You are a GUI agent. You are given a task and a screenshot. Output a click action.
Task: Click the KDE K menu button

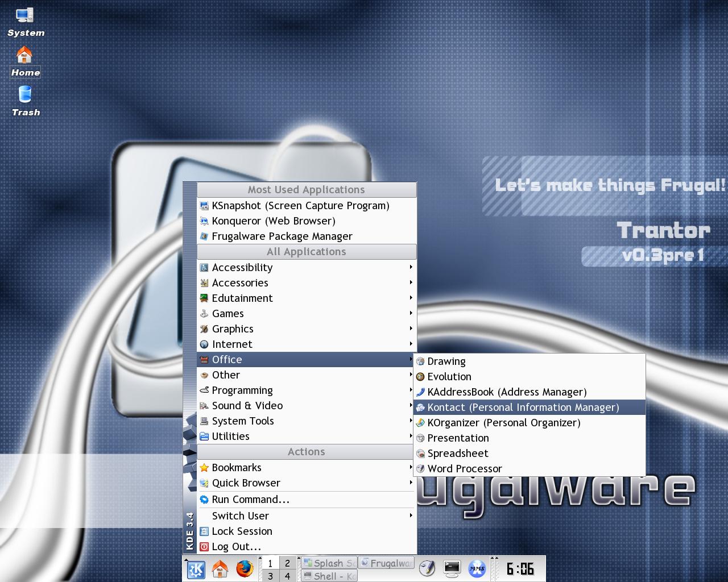196,569
